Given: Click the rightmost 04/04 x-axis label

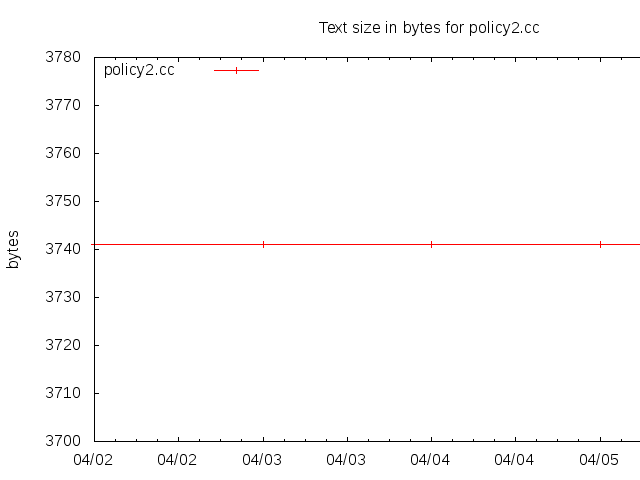Looking at the screenshot, I should (x=515, y=460).
